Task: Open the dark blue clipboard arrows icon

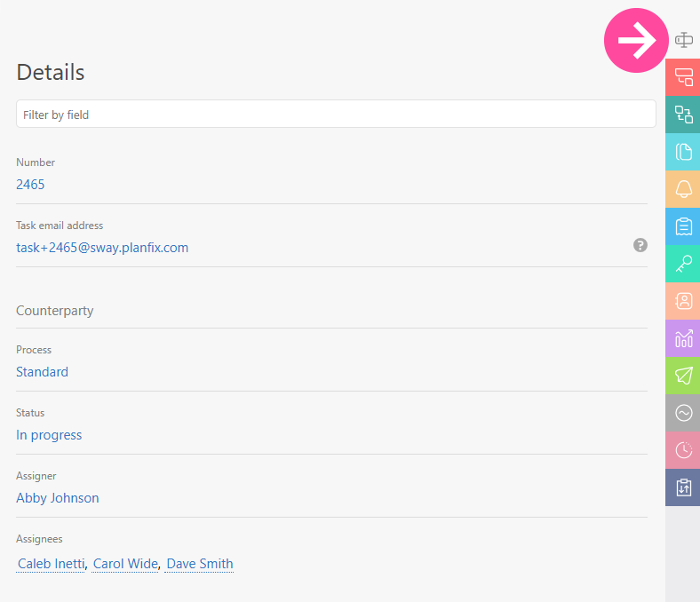Action: coord(683,487)
